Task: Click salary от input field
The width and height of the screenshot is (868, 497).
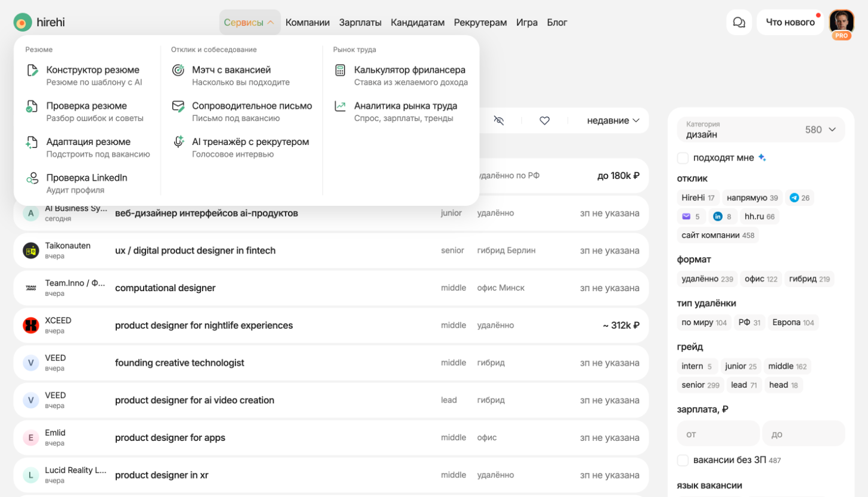Action: click(x=718, y=434)
